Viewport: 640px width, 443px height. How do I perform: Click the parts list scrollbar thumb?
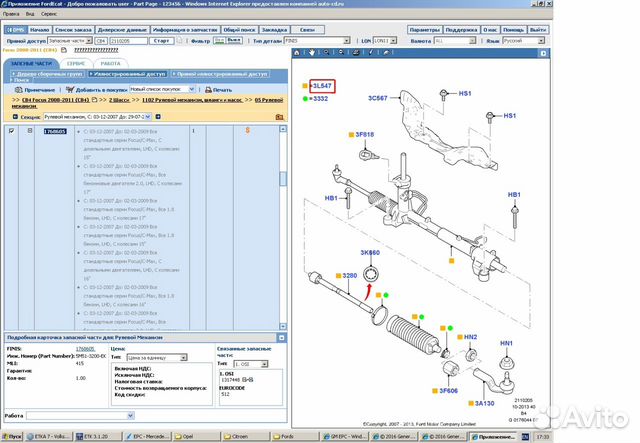[x=283, y=178]
